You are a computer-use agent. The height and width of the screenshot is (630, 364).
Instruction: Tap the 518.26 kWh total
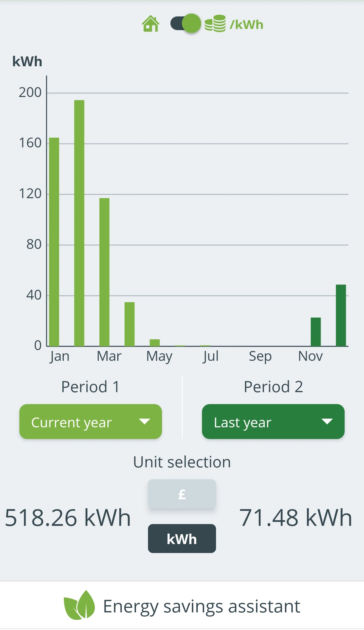point(68,517)
